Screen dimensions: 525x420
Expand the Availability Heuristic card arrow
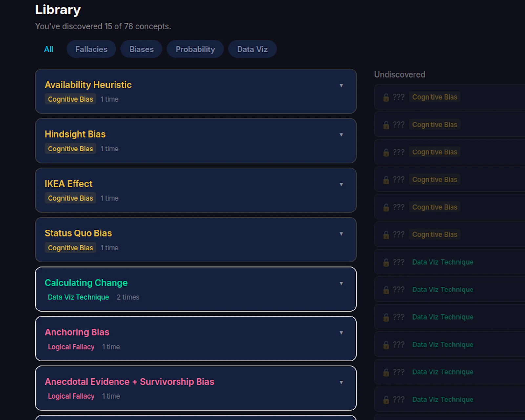point(341,85)
